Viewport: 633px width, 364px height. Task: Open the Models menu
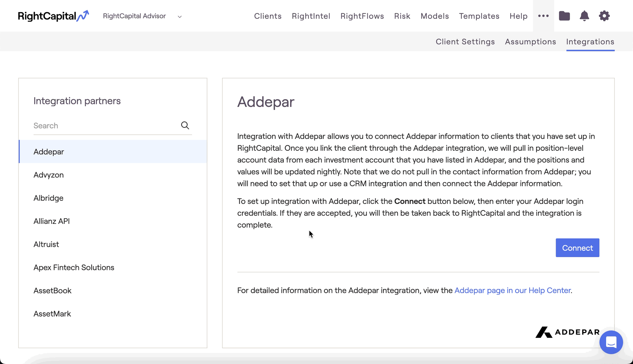coord(435,16)
